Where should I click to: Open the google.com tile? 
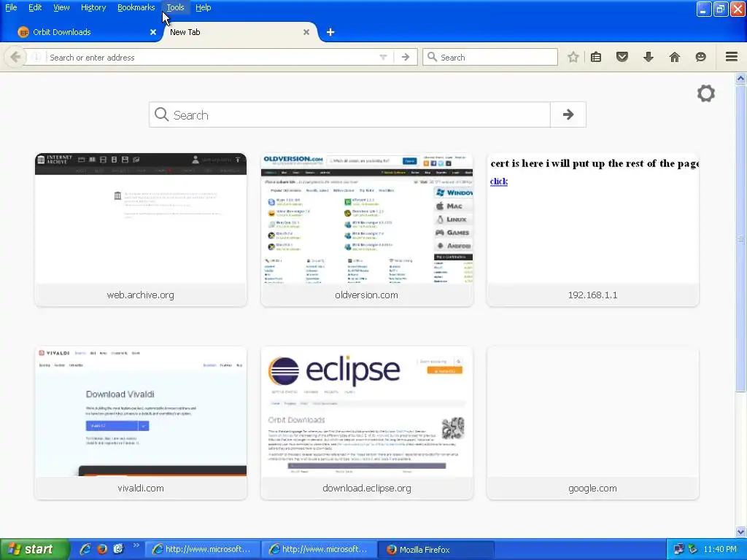(x=592, y=423)
